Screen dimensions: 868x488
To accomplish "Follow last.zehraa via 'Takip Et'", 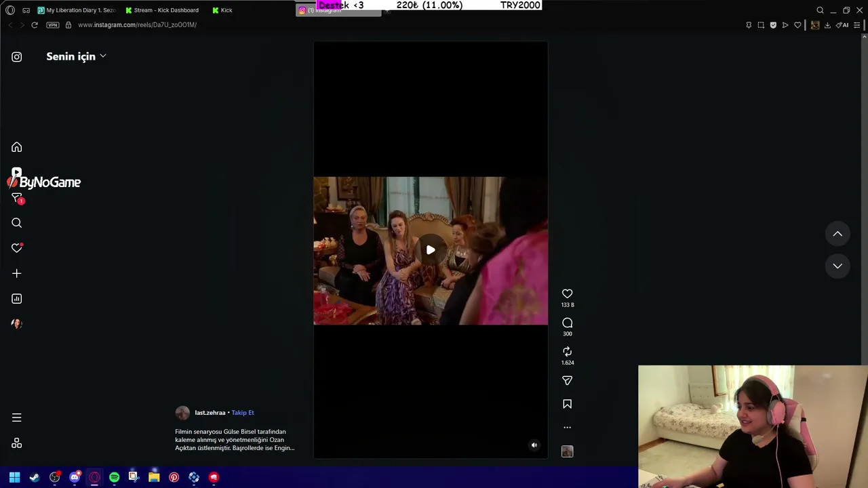I will [x=243, y=413].
